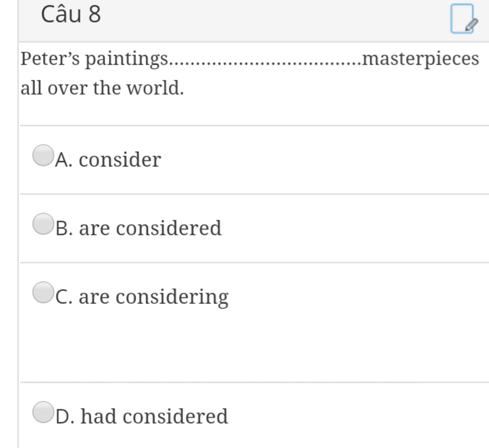Click the words 'Peter's paintings' in the question
This screenshot has height=448, width=489.
(95, 59)
